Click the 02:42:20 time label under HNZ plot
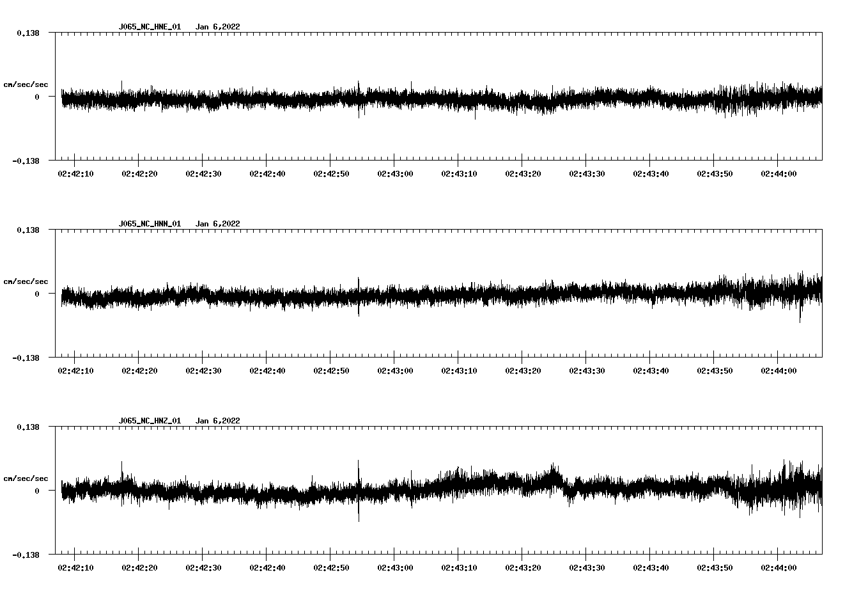The image size is (868, 591). pos(139,568)
